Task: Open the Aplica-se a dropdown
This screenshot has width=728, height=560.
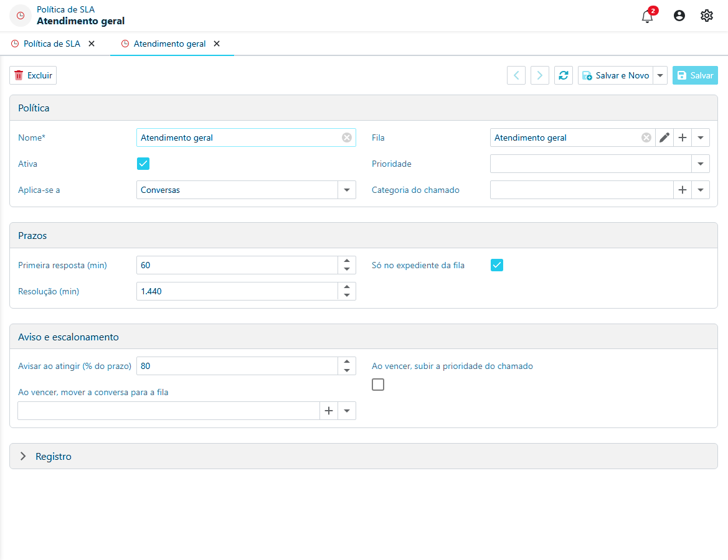Action: point(347,190)
